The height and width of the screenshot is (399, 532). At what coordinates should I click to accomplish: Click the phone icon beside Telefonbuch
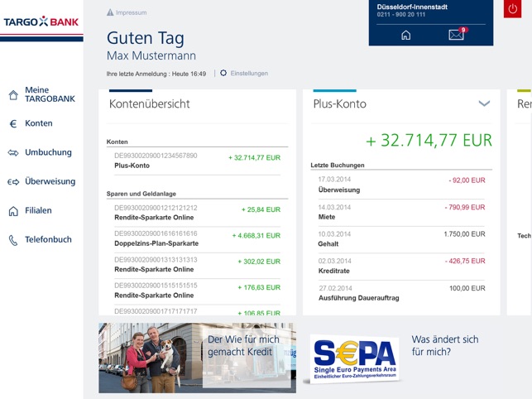pyautogui.click(x=13, y=240)
